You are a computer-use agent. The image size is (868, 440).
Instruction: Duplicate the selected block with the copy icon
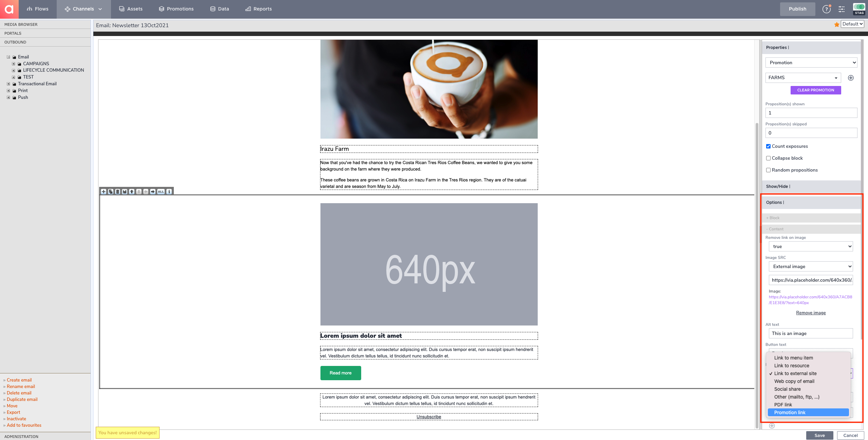point(111,192)
